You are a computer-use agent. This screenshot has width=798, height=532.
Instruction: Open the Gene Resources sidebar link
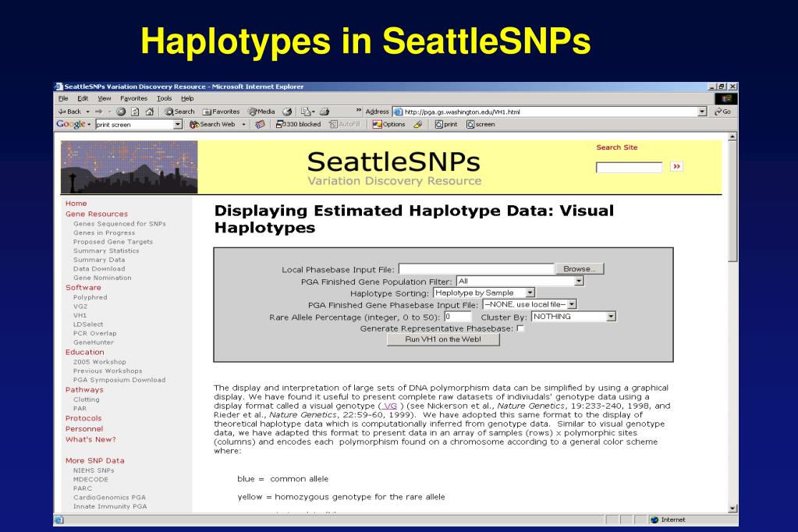(97, 215)
